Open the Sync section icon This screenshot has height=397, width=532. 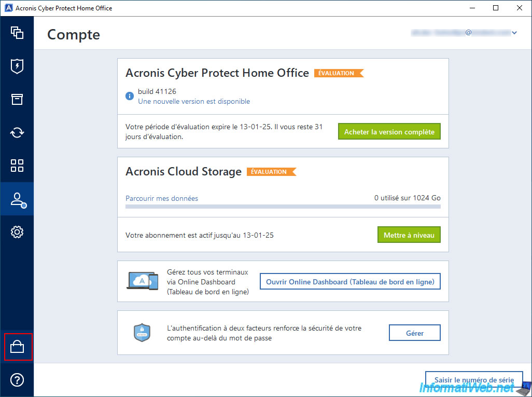(17, 132)
